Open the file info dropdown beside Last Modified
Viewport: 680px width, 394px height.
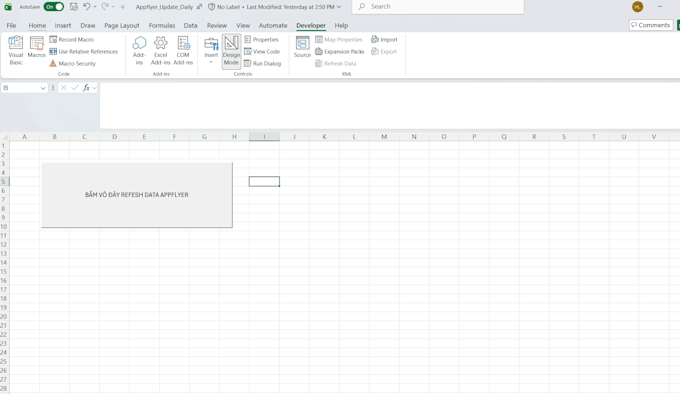(339, 7)
